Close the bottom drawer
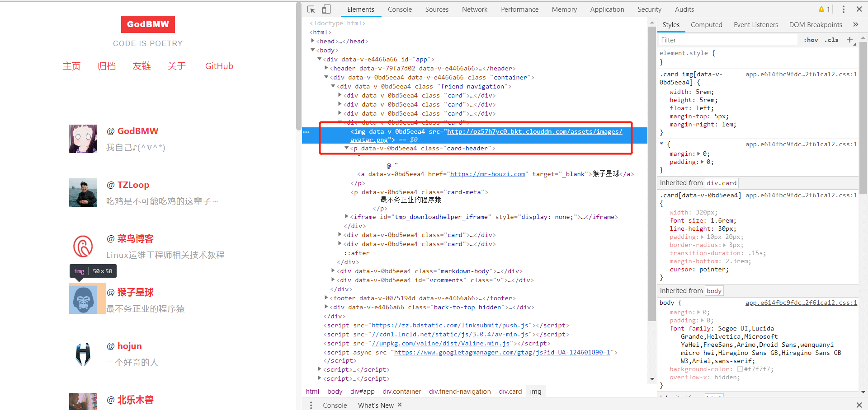The width and height of the screenshot is (868, 410). (859, 405)
